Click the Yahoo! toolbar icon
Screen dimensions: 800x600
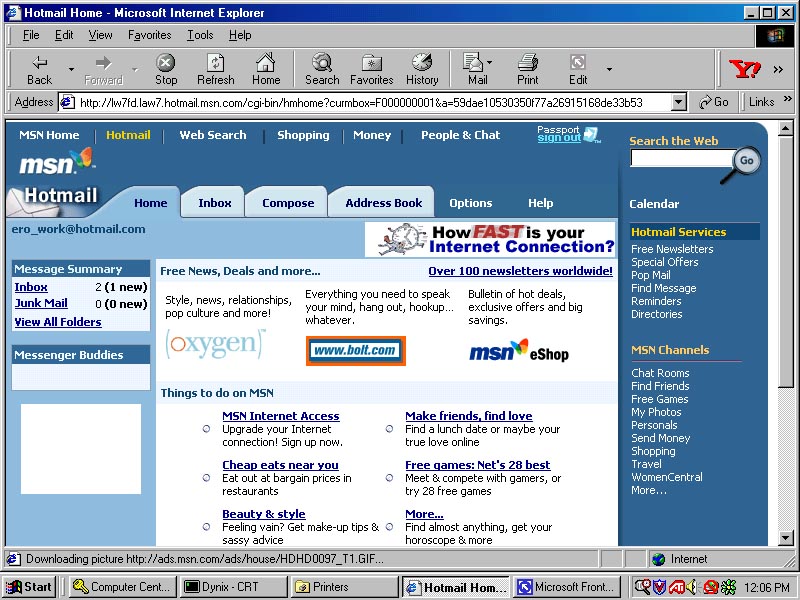tap(744, 69)
